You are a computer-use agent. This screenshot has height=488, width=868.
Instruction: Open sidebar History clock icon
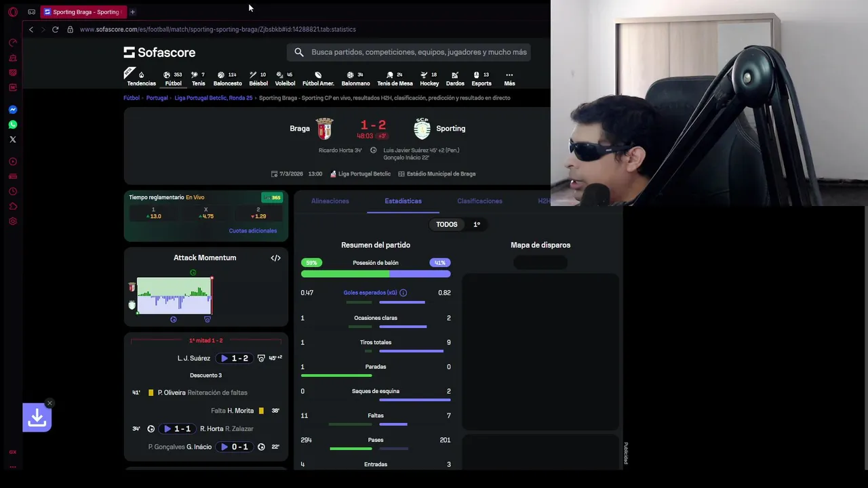(12, 191)
